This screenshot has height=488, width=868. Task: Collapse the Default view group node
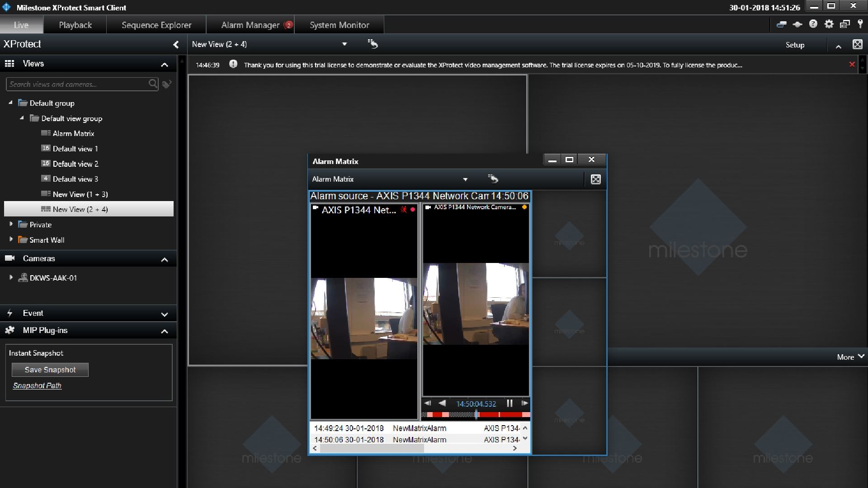(x=22, y=118)
